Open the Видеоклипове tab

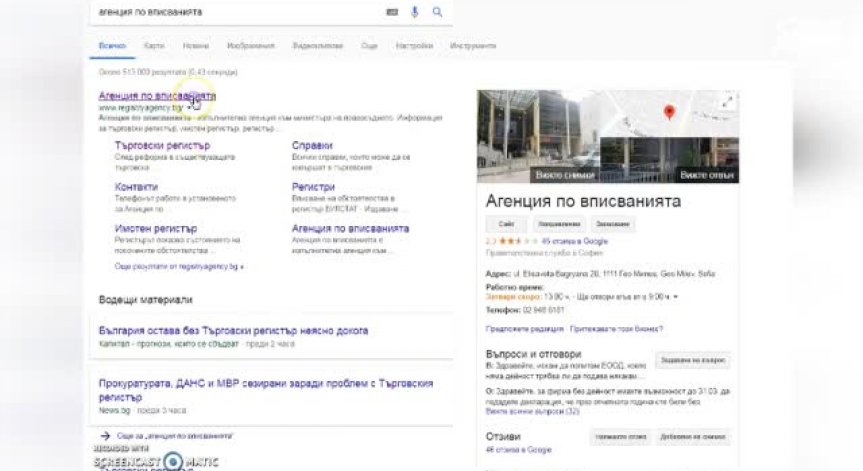[x=318, y=46]
